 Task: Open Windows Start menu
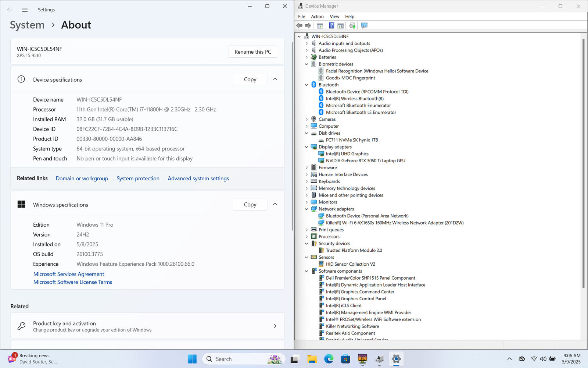coord(192,359)
